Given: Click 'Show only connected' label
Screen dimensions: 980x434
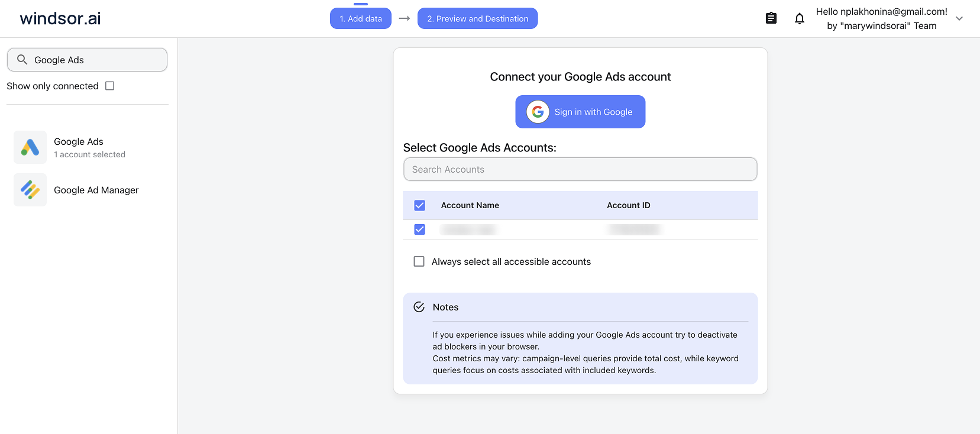Looking at the screenshot, I should click(x=53, y=86).
